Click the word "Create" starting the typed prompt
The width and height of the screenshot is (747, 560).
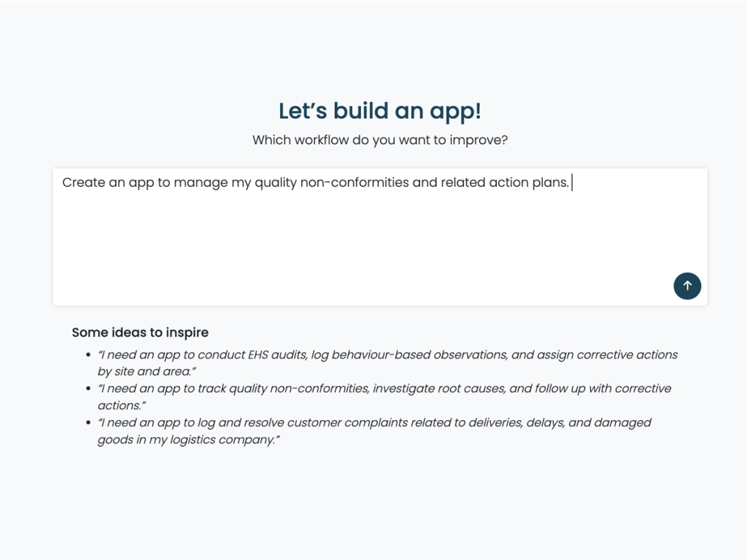(x=84, y=183)
